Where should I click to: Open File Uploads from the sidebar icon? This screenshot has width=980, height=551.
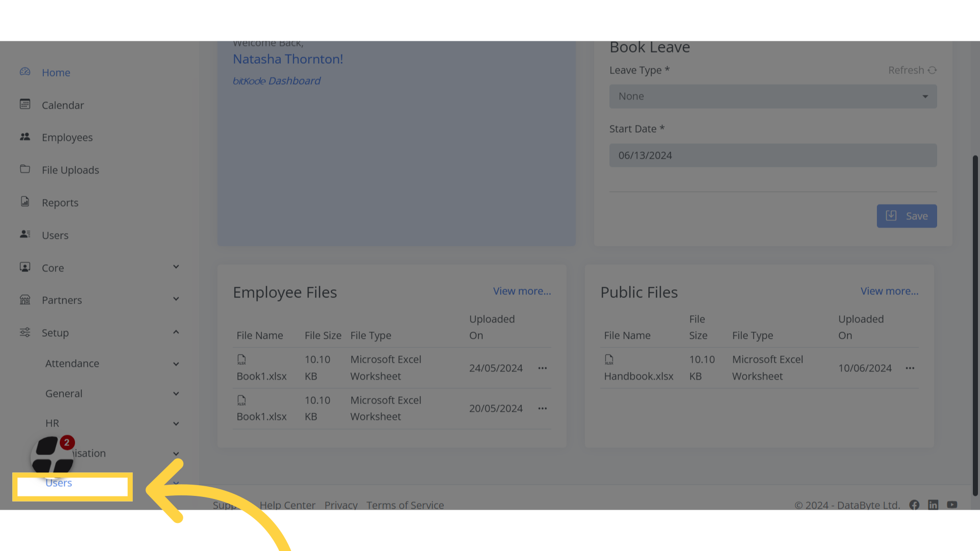coord(24,169)
